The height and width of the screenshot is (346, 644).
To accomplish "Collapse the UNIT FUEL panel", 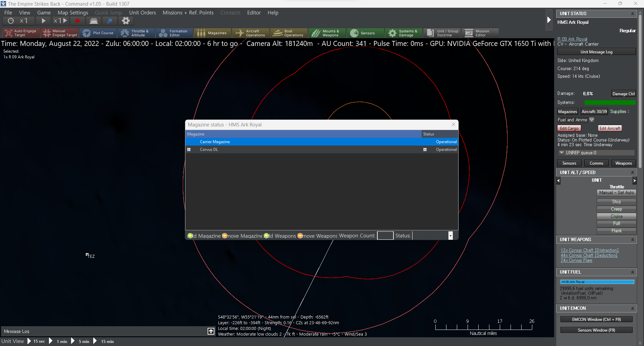I will click(633, 272).
